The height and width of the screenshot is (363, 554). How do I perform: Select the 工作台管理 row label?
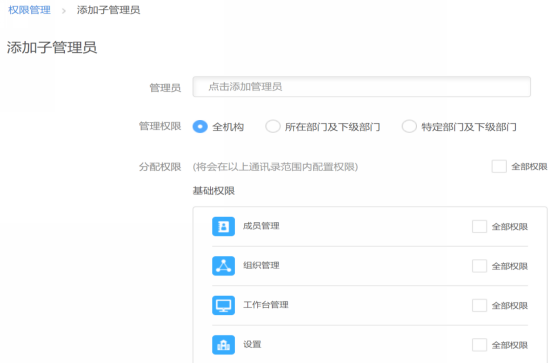pyautogui.click(x=266, y=305)
